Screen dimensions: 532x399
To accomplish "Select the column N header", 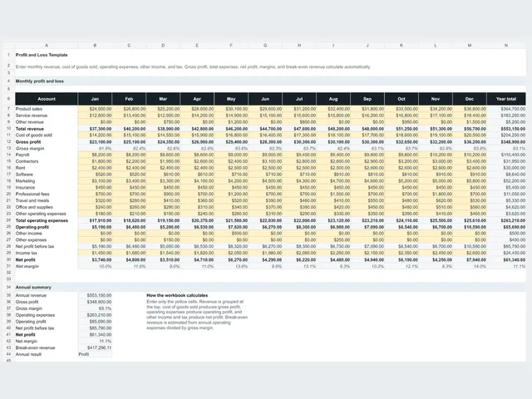I will coord(506,45).
